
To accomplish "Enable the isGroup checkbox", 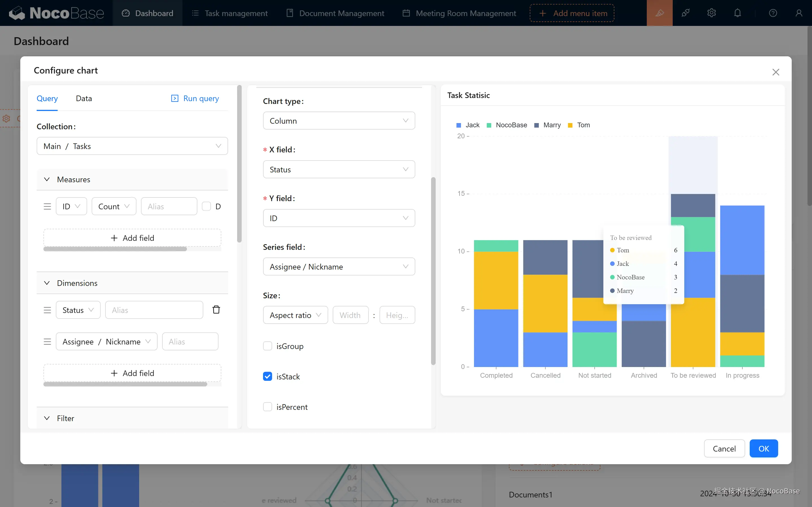I will [x=267, y=346].
